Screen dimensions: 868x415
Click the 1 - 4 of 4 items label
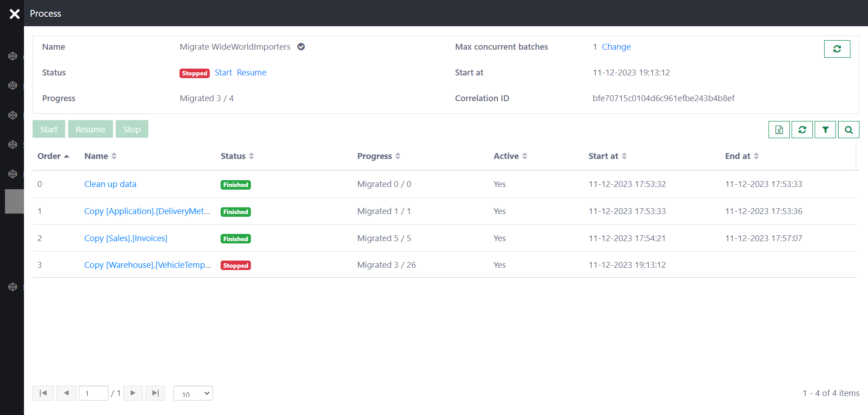831,393
